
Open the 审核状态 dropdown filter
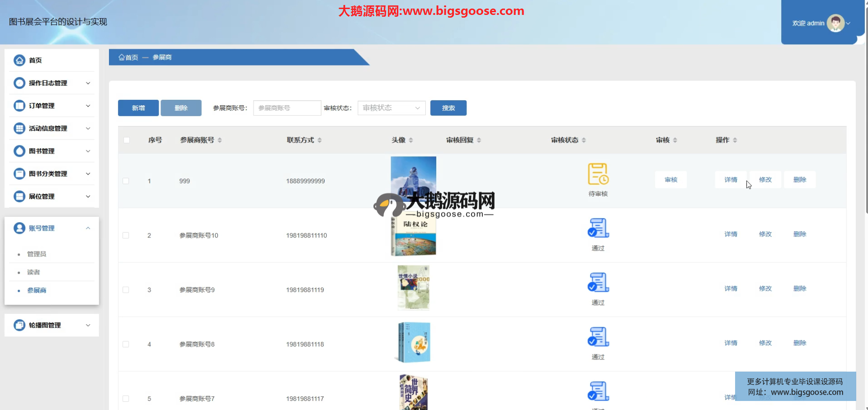[x=391, y=108]
